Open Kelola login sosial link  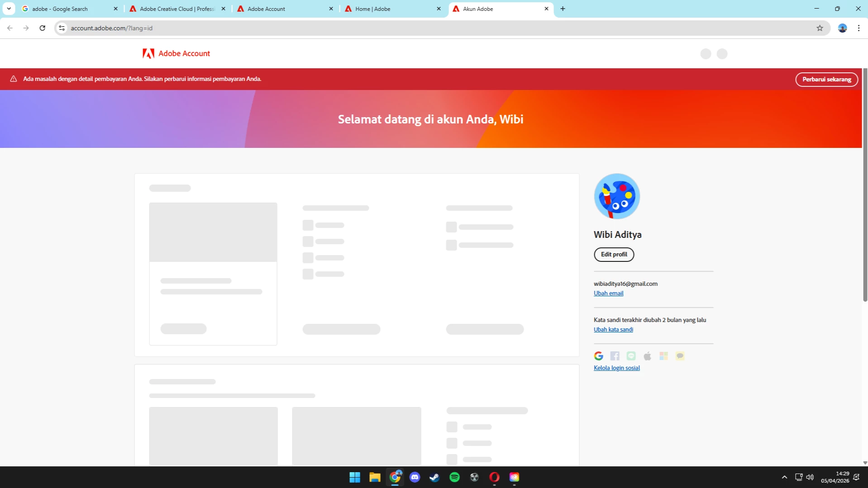616,368
